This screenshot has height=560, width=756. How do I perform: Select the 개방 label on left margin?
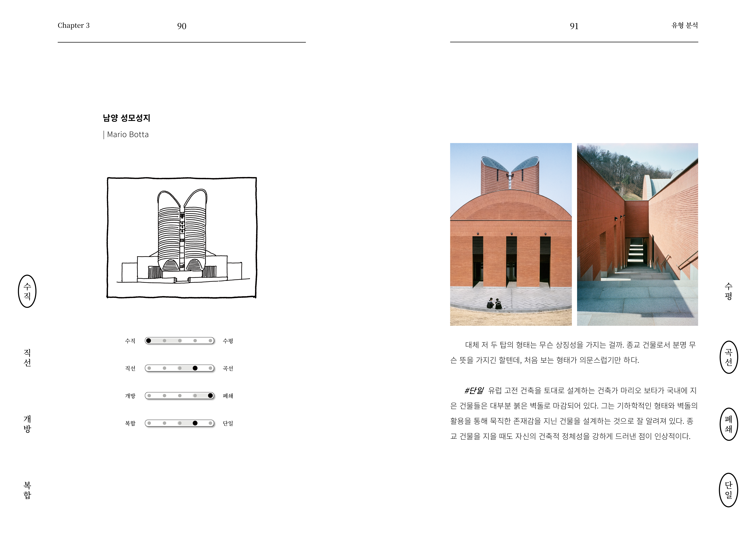[x=27, y=424]
